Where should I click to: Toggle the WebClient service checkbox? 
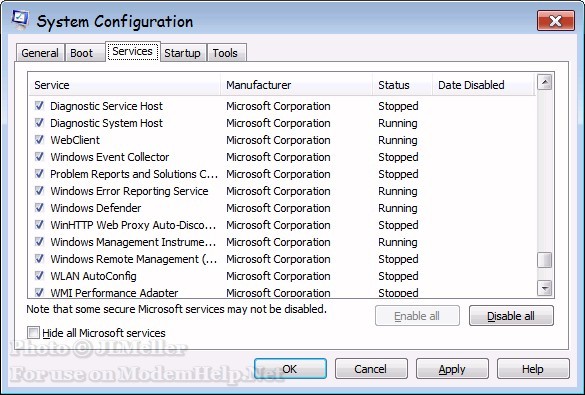[x=39, y=139]
